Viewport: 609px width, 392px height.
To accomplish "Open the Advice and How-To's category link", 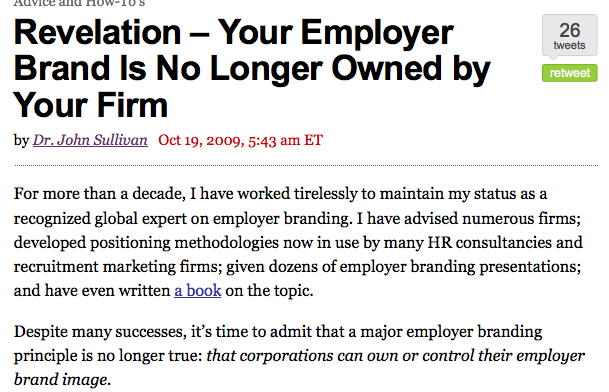I will click(79, 3).
